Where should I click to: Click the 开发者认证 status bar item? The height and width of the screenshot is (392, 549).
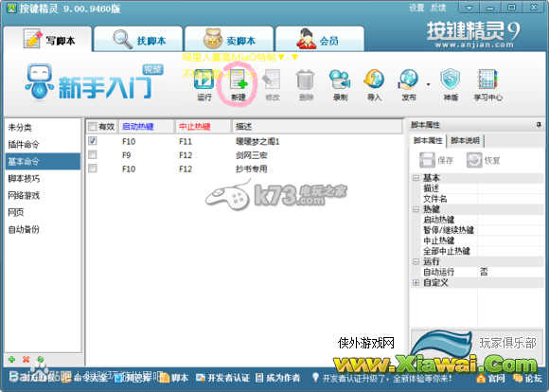(x=222, y=378)
